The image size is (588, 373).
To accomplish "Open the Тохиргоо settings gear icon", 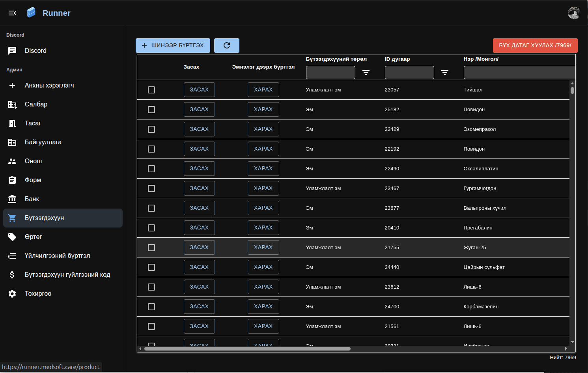I will point(12,293).
